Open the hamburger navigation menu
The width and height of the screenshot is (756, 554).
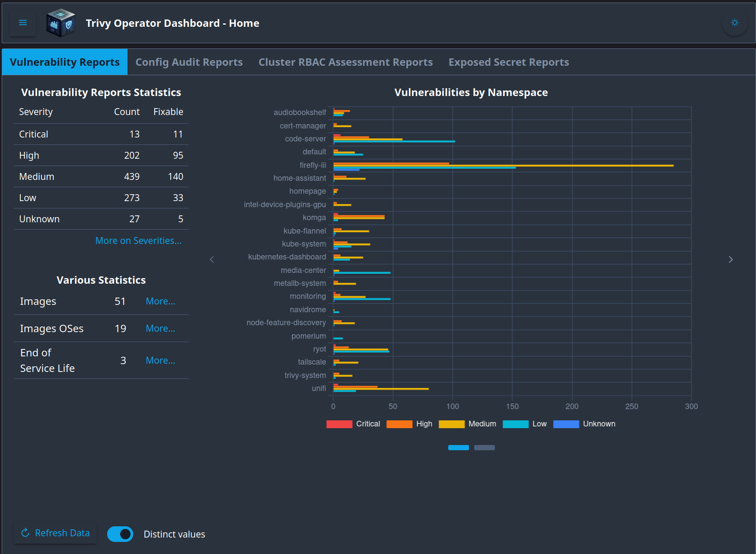click(23, 23)
